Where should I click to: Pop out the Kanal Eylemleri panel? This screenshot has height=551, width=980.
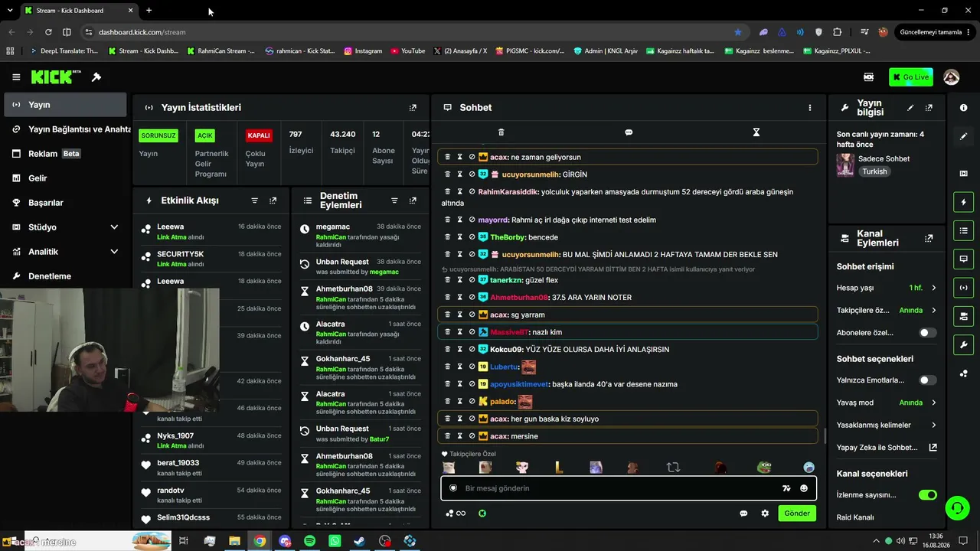tap(929, 239)
